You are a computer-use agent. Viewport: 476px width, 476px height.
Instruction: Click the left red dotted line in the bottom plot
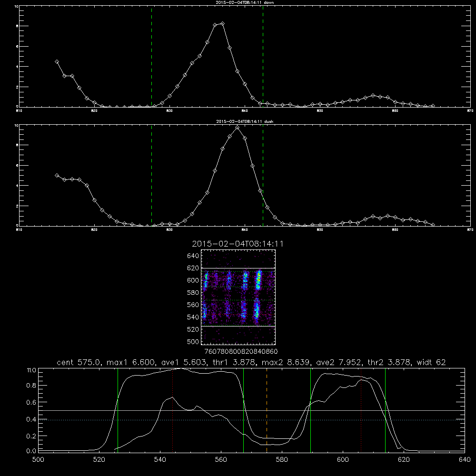tap(172, 410)
